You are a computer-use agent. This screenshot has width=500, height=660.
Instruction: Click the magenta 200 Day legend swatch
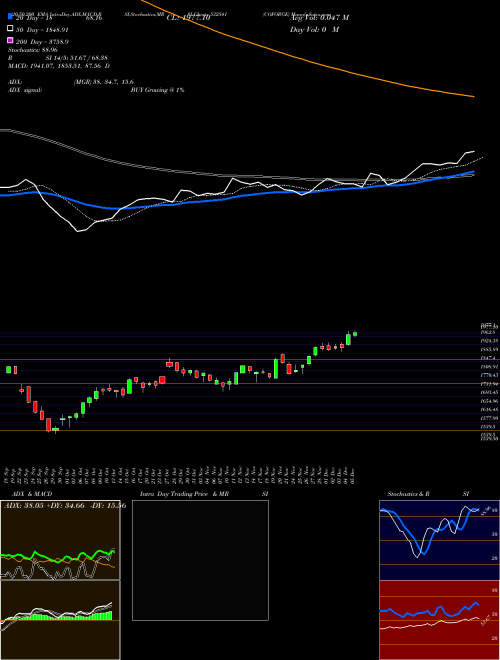(x=10, y=41)
